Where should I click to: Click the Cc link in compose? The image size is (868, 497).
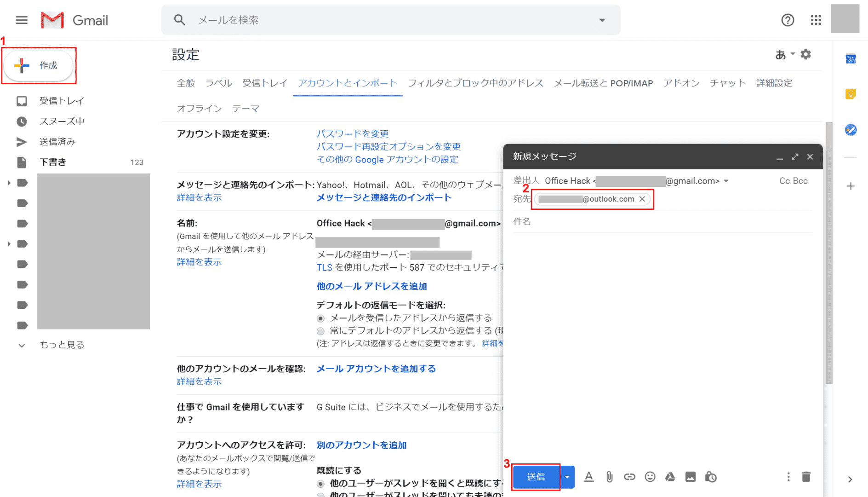click(x=785, y=181)
